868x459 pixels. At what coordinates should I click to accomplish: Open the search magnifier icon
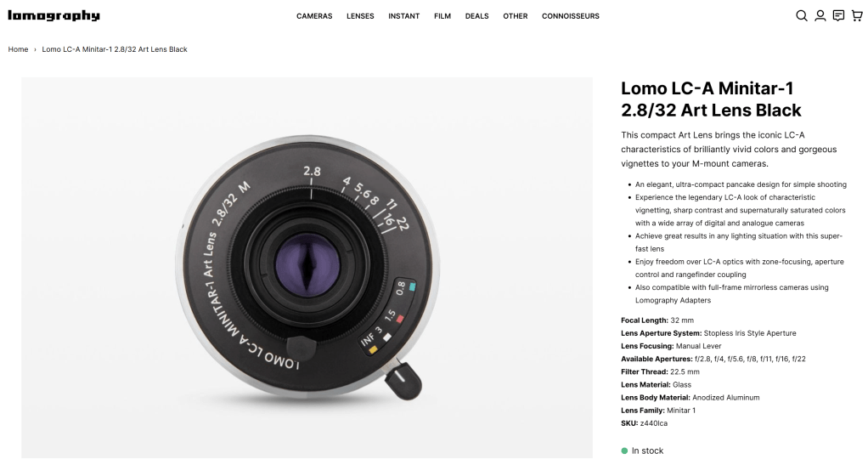802,16
